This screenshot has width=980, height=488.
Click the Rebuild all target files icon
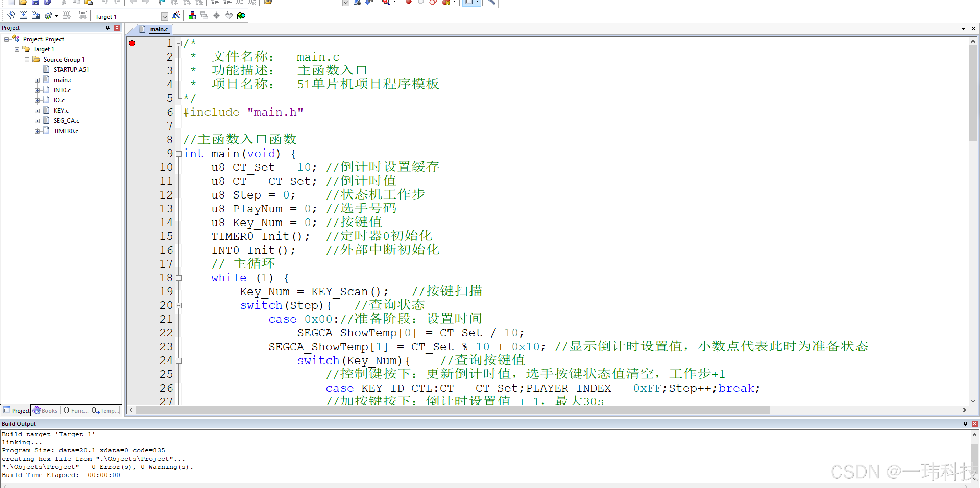pyautogui.click(x=36, y=16)
